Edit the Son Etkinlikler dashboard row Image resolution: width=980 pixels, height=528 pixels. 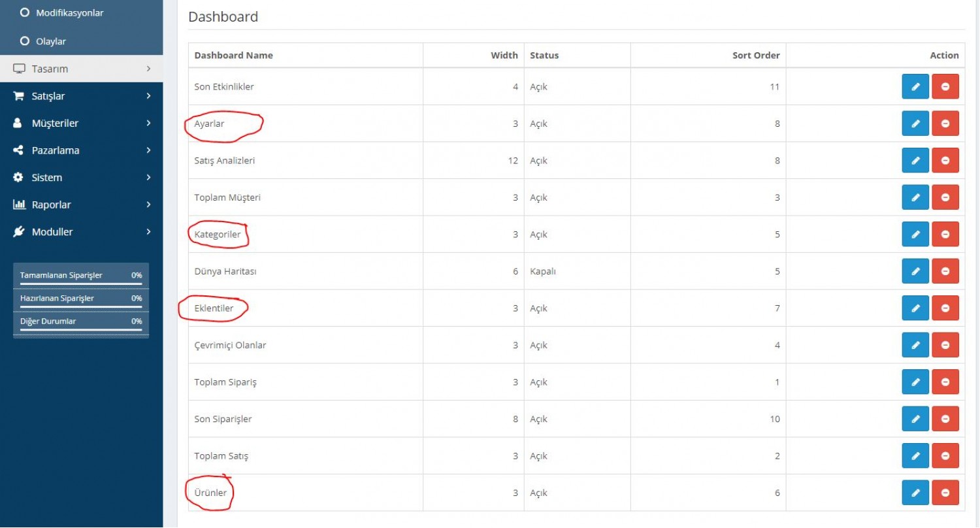click(915, 86)
